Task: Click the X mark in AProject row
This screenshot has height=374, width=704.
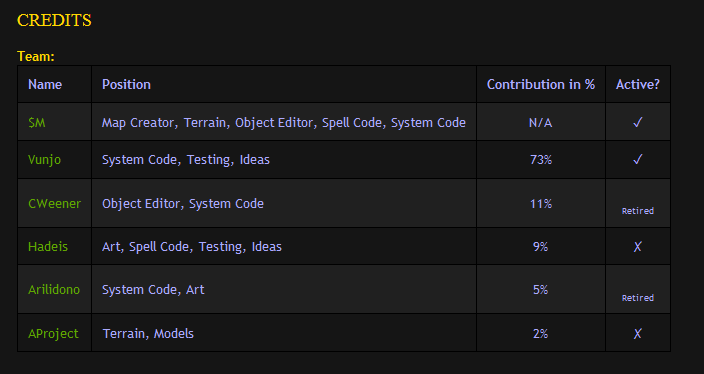Action: click(x=638, y=334)
